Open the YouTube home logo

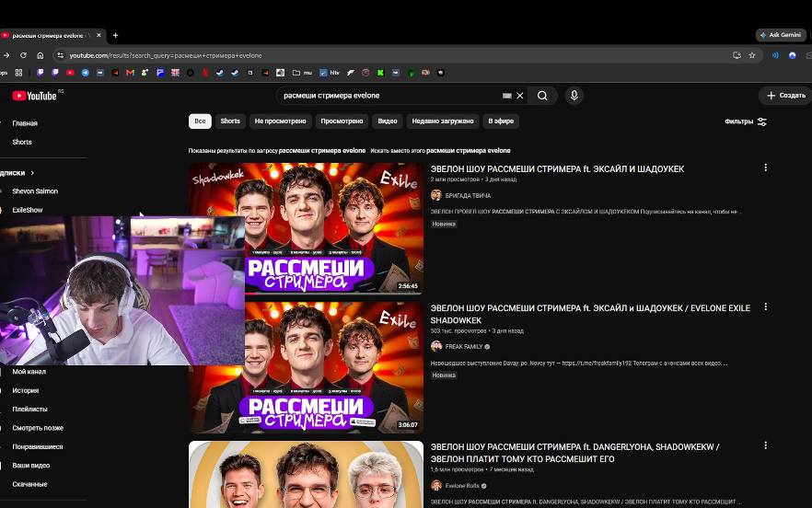click(34, 96)
